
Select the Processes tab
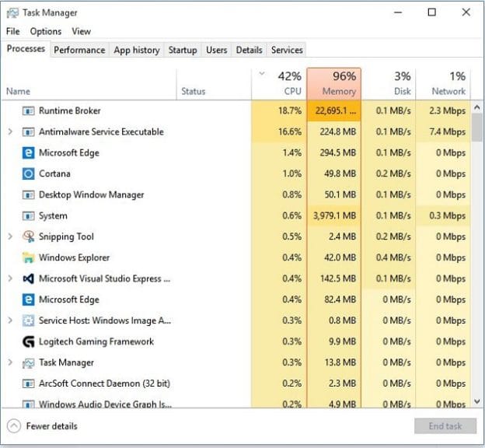tap(26, 48)
